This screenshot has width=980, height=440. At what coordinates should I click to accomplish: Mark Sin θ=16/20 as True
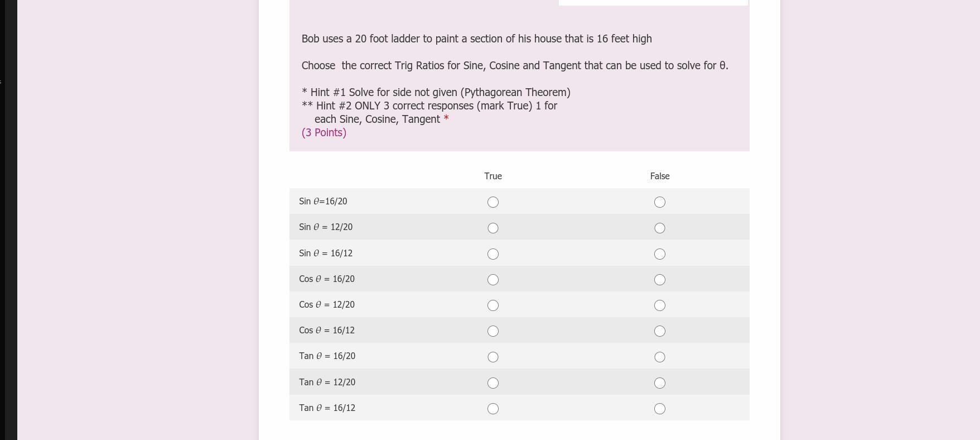(x=493, y=202)
